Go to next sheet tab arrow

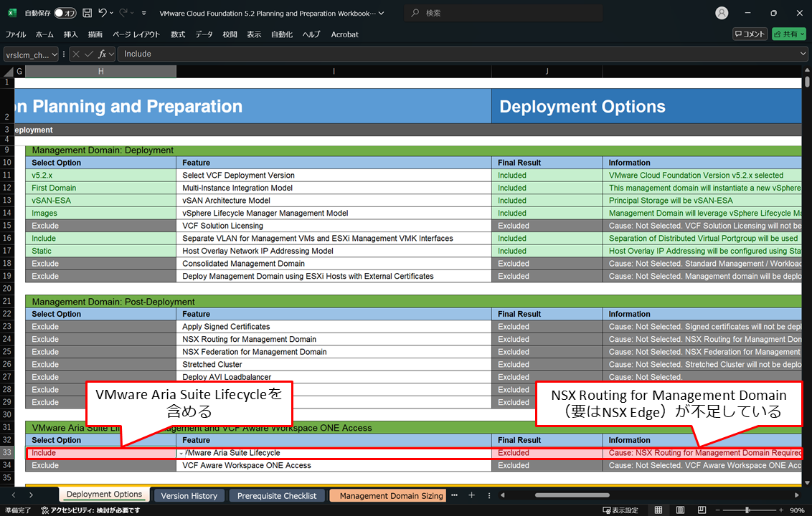click(x=31, y=495)
